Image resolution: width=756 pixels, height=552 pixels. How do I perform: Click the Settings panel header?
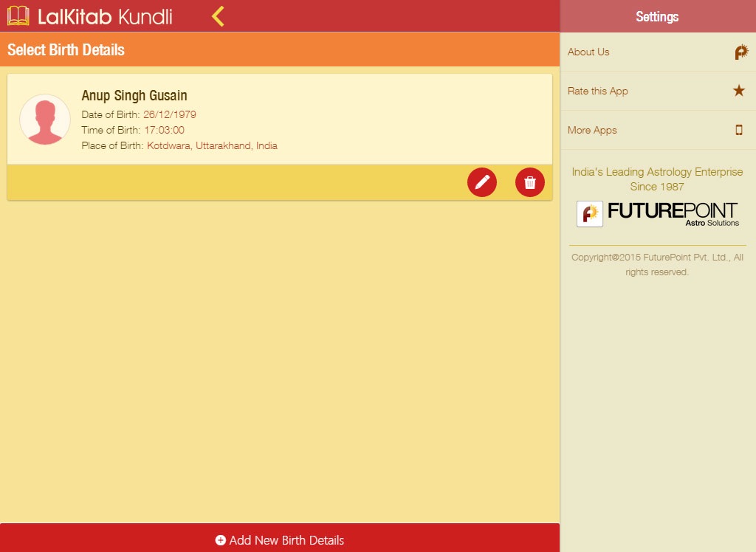pos(658,16)
